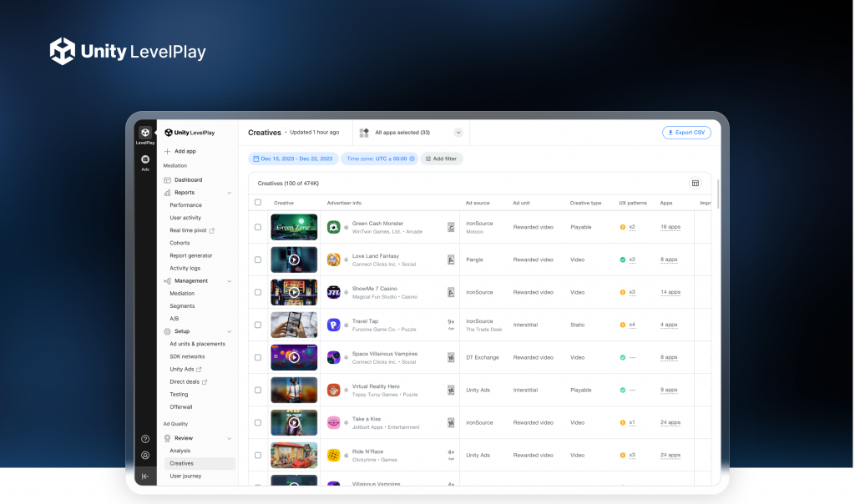Viewport: 855px width, 504px height.
Task: Click the Travel Tap app icon
Action: point(333,325)
